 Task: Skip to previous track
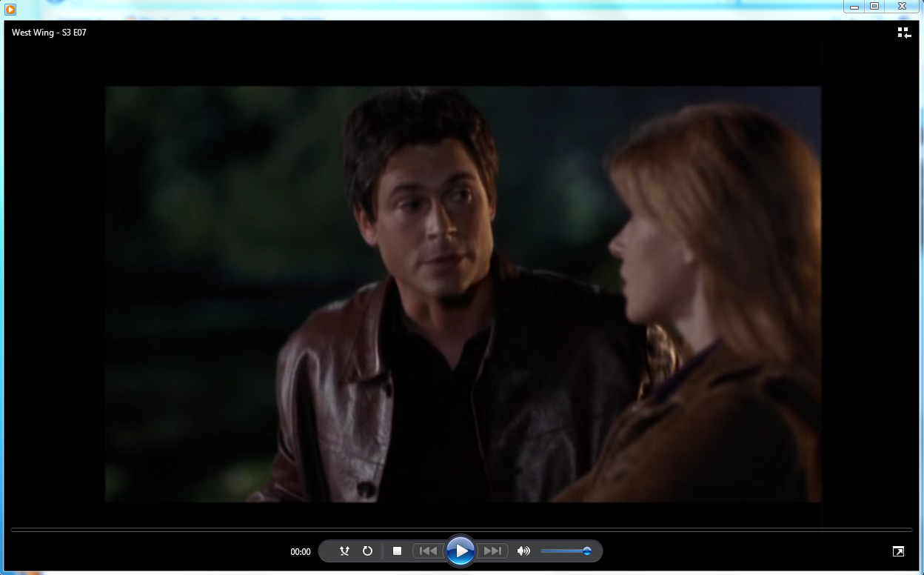point(428,551)
